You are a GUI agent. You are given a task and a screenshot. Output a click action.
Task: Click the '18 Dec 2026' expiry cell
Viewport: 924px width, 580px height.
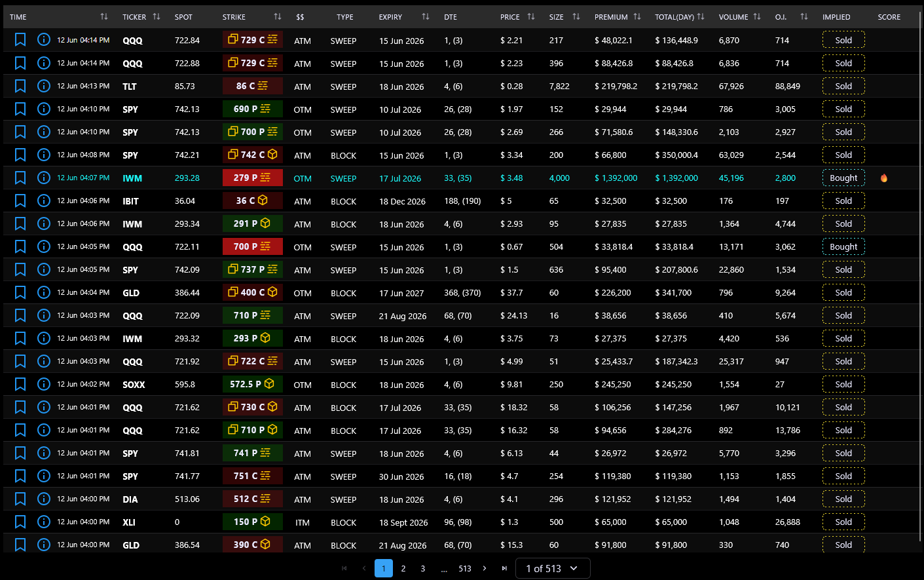(x=402, y=201)
